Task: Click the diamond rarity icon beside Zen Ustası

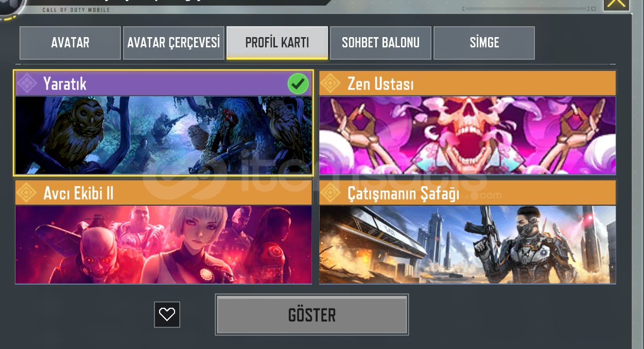Action: pos(331,84)
